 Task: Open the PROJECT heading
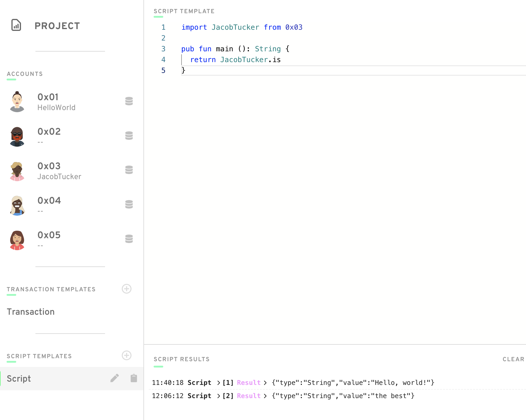point(57,26)
